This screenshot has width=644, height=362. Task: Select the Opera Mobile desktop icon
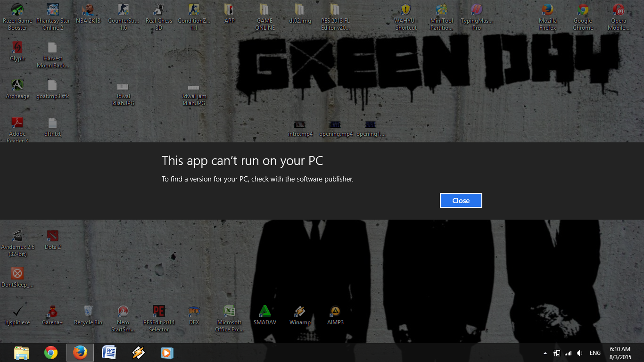pyautogui.click(x=618, y=17)
